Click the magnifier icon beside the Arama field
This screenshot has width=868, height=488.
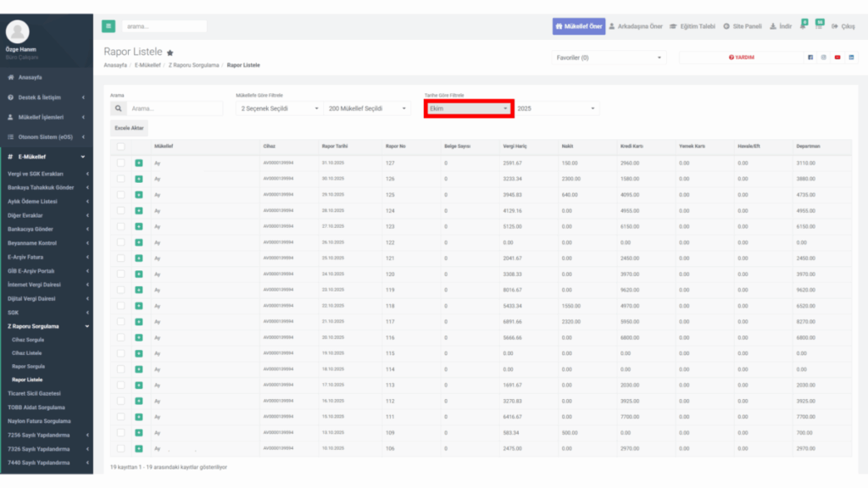[119, 108]
